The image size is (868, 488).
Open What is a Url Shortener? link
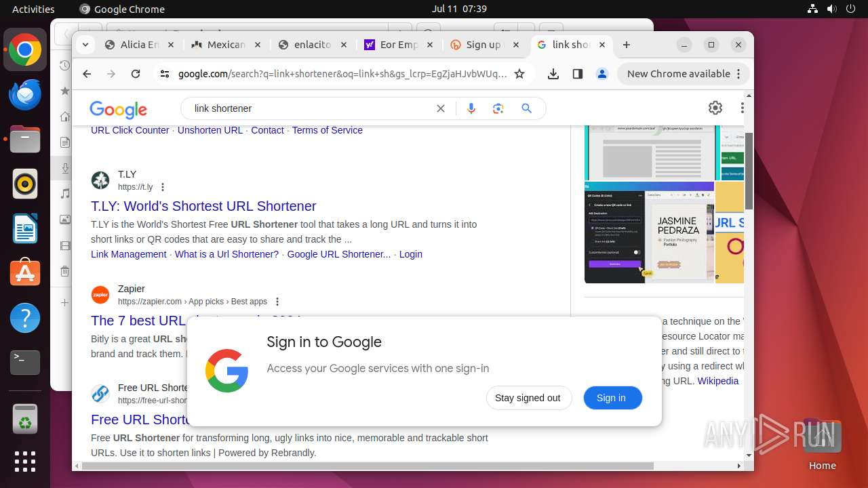226,254
